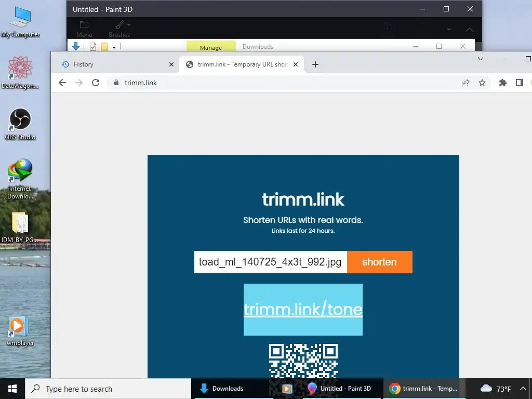Click the orange shorten button
532x399 pixels.
[380, 262]
